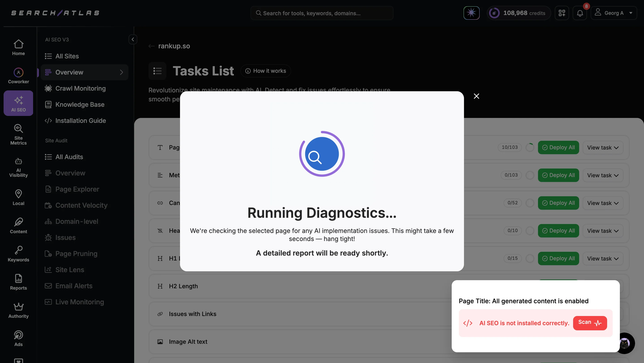
Task: Expand the AI SEO Overview chevron
Action: pos(121,72)
